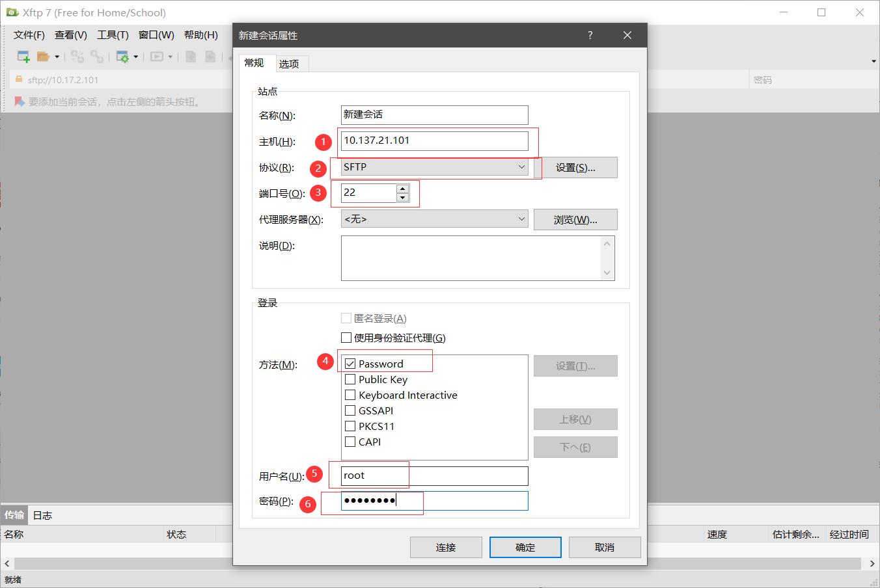
Task: Open the 帮助(H) menu
Action: (x=201, y=35)
